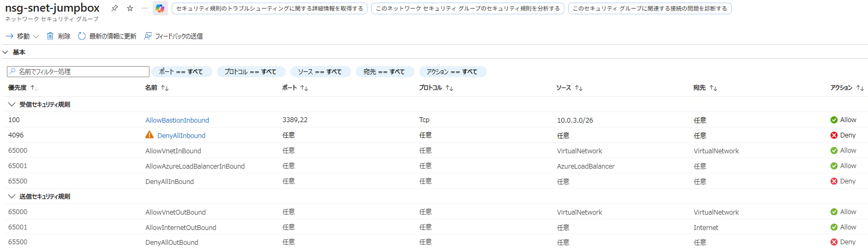Viewport: 868px width, 249px height.
Task: Pin nsg-snet-jumpbox to dashboard
Action: pos(115,8)
